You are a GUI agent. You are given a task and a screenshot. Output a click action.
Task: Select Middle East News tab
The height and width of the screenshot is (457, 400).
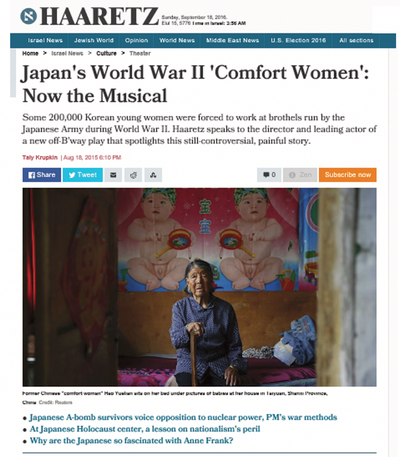[x=232, y=40]
